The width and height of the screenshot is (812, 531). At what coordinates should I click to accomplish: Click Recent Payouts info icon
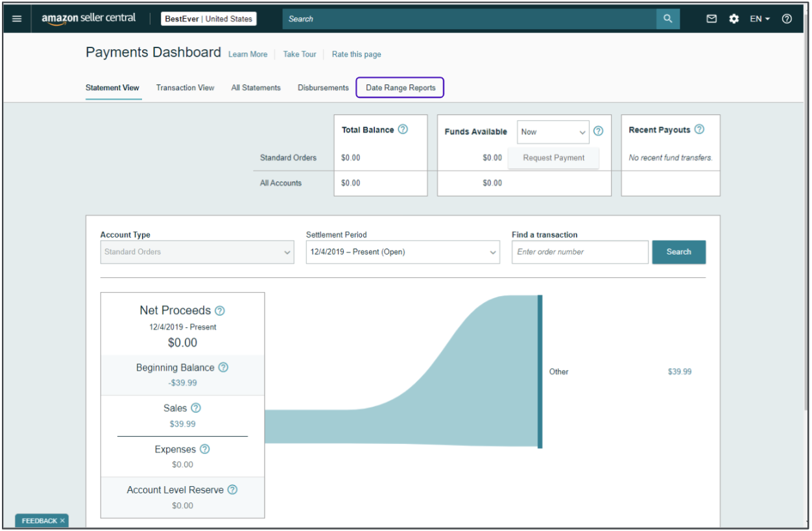click(699, 129)
